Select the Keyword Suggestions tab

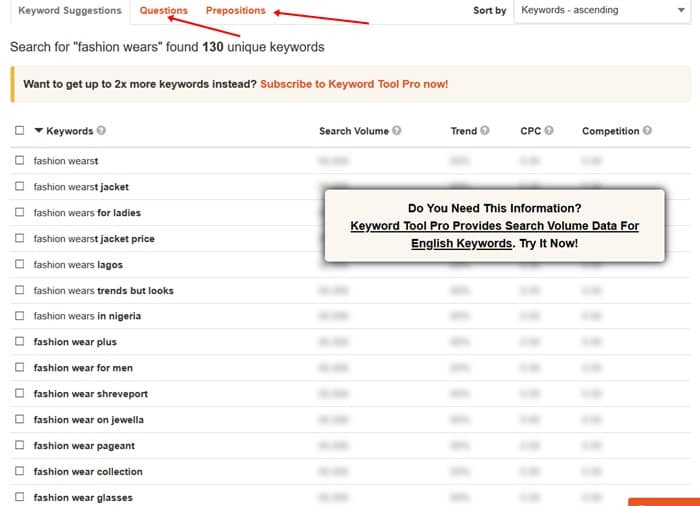(x=69, y=11)
